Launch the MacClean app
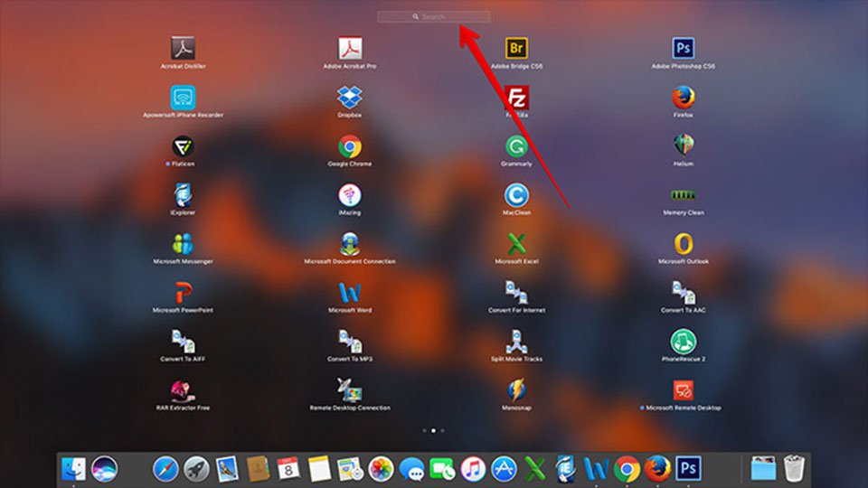Screen dimensions: 868x488 [516, 195]
